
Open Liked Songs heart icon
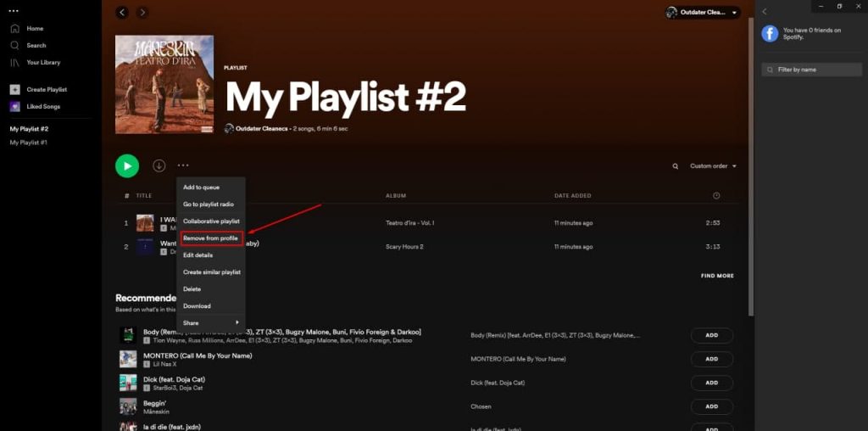click(x=15, y=106)
